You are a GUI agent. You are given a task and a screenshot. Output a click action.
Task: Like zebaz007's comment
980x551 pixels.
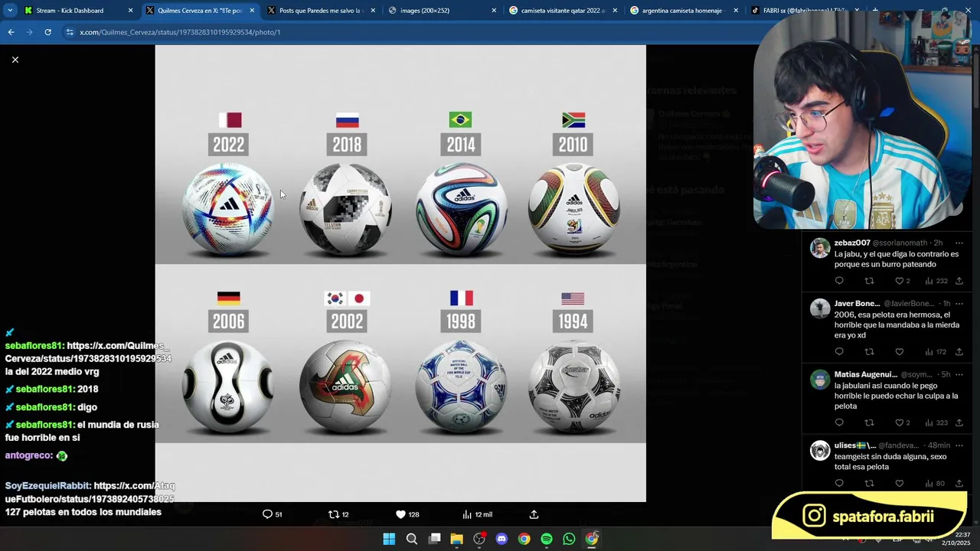click(902, 281)
